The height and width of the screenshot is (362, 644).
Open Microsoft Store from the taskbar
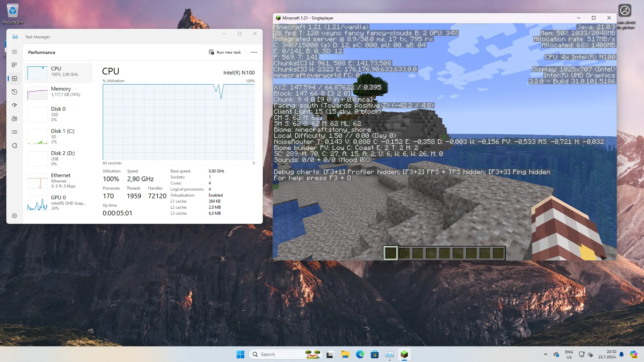coord(375,354)
